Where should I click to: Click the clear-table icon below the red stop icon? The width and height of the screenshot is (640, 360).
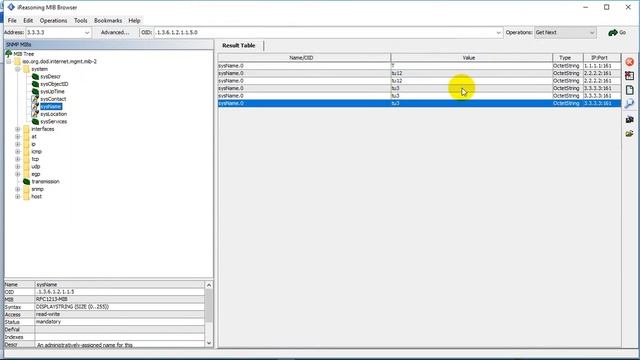pyautogui.click(x=629, y=76)
